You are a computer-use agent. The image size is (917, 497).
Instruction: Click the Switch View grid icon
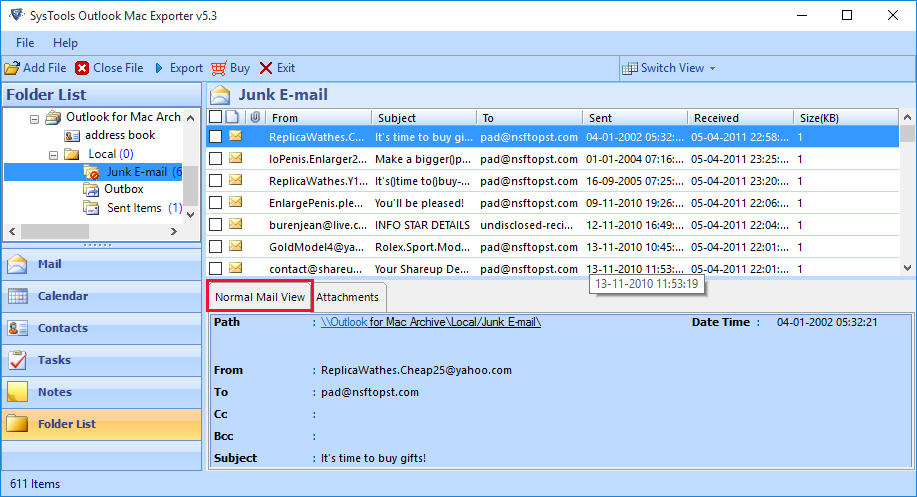tap(630, 68)
